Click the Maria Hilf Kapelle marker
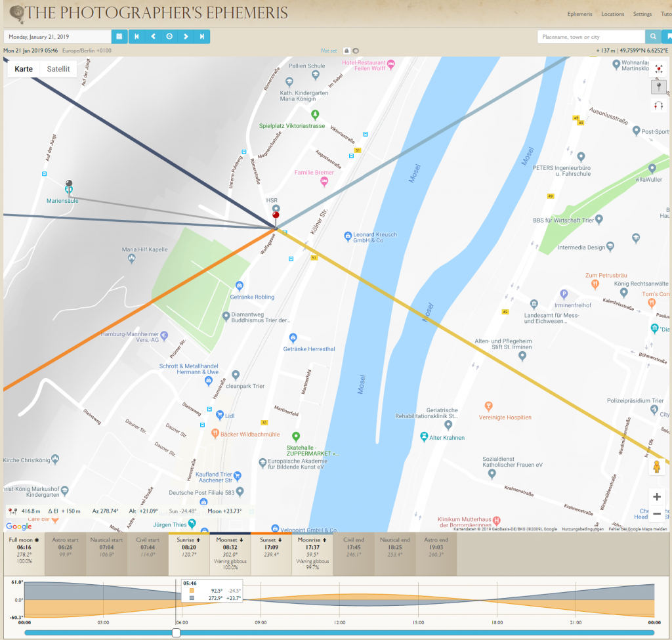Image resolution: width=672 pixels, height=640 pixels. point(131,258)
